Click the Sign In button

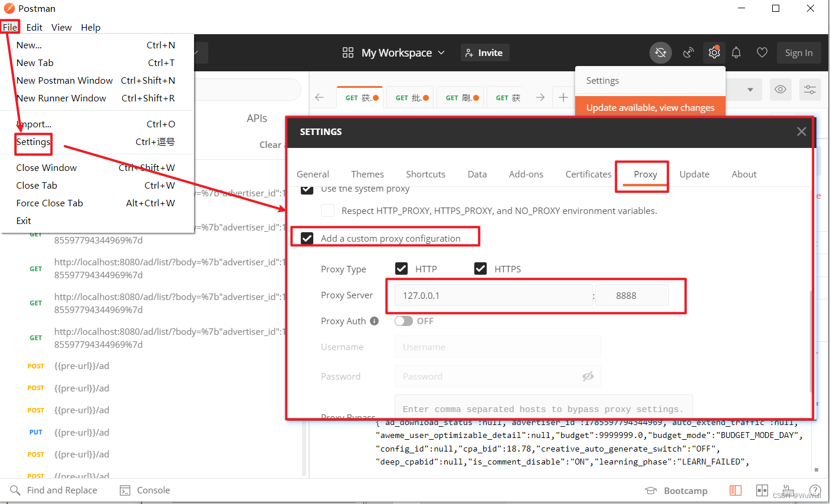click(799, 52)
